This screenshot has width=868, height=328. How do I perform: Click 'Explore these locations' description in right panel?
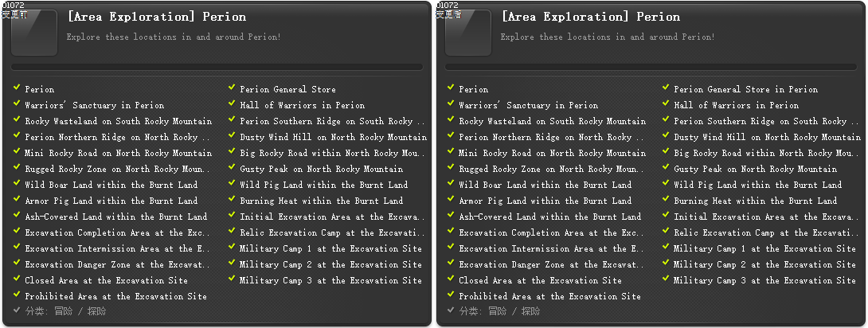[x=607, y=37]
